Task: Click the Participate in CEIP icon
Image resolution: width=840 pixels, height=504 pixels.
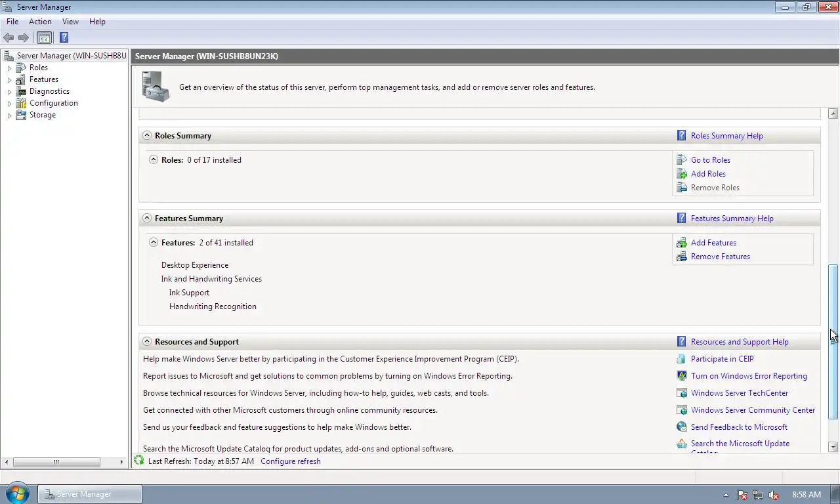Action: pyautogui.click(x=682, y=359)
